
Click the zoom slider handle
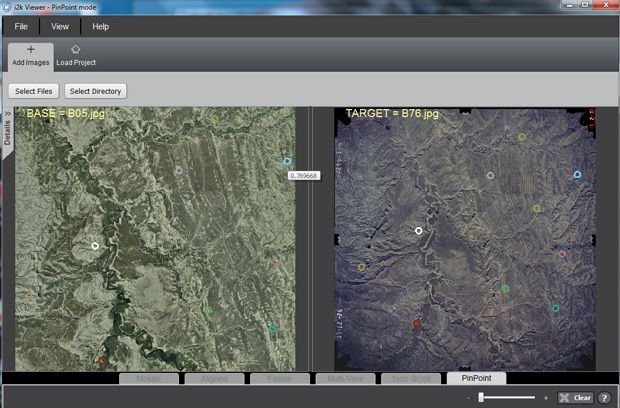[x=481, y=397]
